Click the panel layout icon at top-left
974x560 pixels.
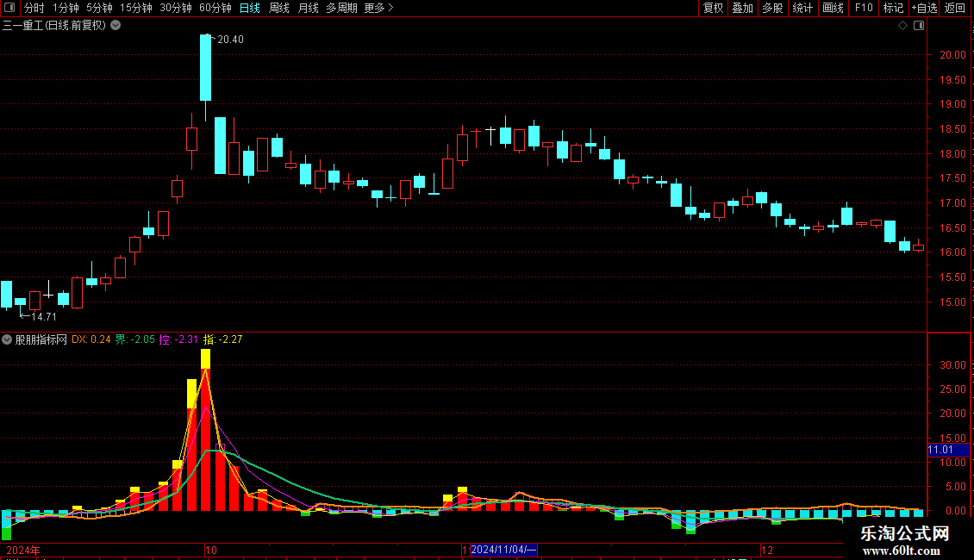[x=9, y=8]
